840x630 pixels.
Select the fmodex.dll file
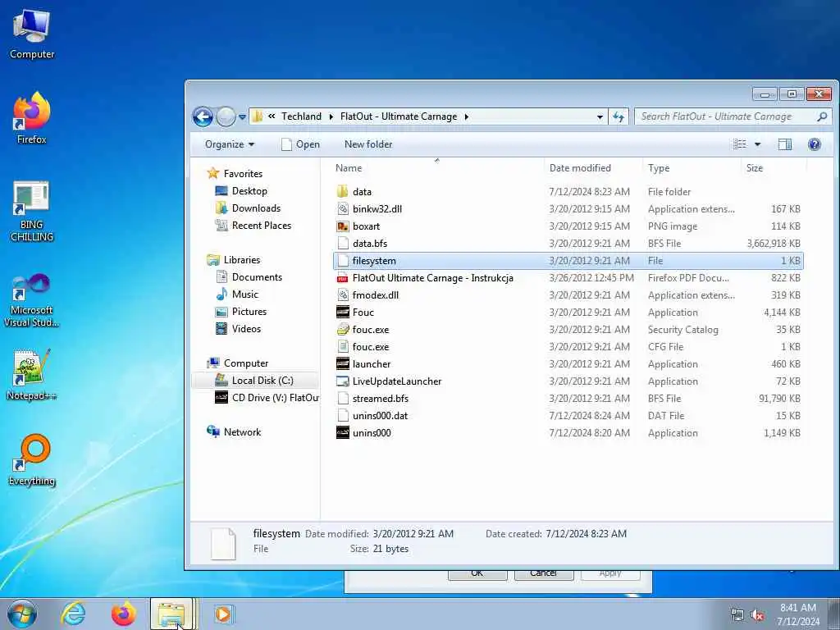(376, 295)
